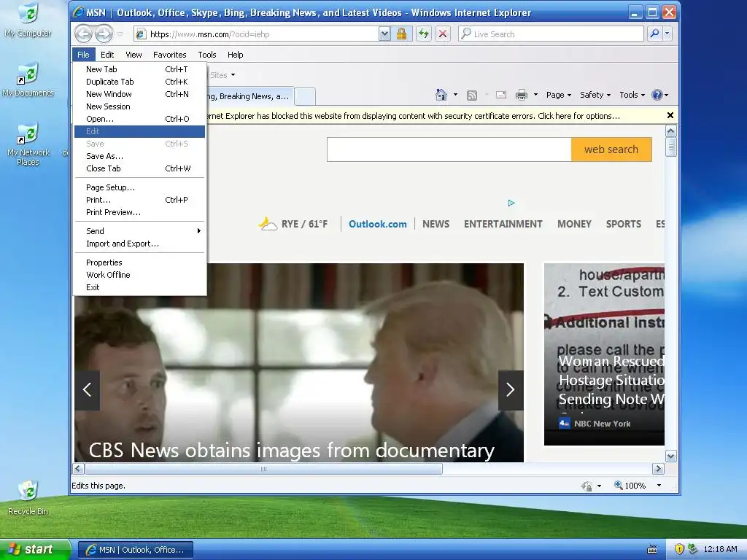
Task: Expand the Print dropdown arrow
Action: 535,95
